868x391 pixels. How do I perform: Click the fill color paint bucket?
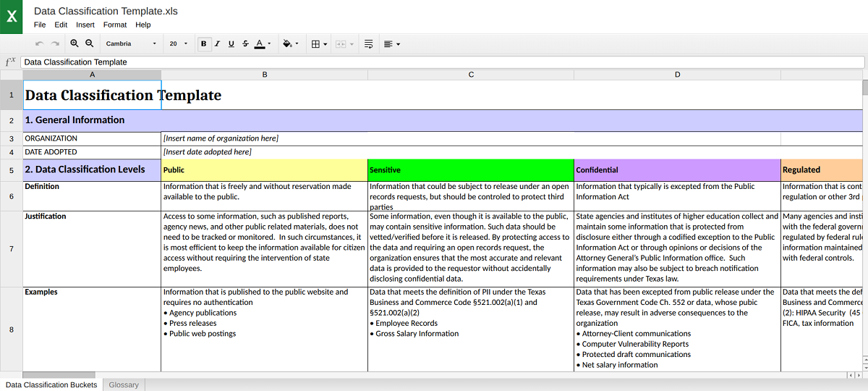(287, 44)
